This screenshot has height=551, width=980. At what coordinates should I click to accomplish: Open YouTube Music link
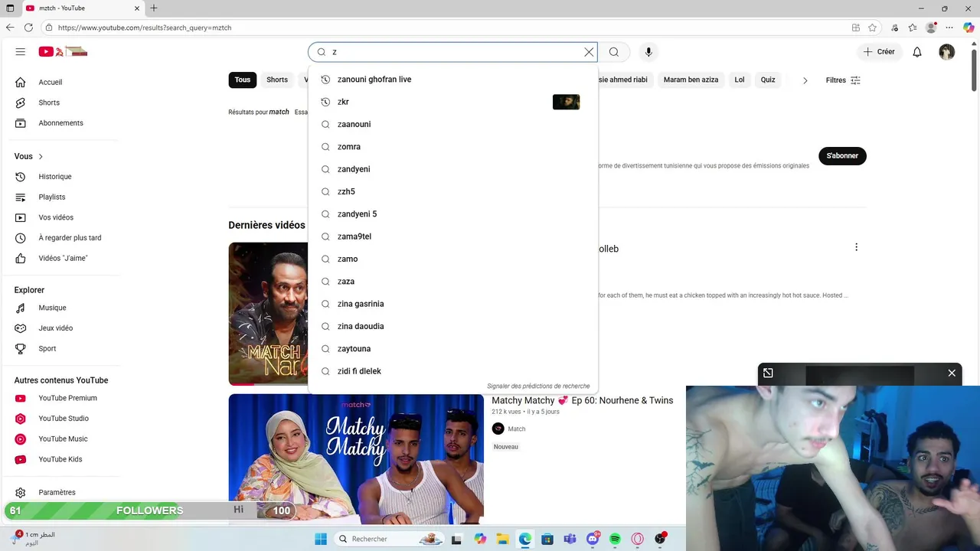[x=61, y=439]
